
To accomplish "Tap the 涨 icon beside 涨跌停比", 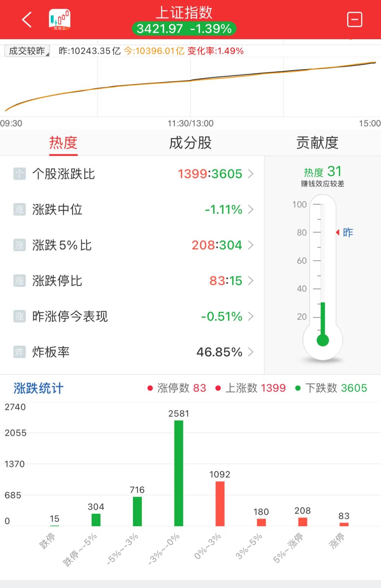I will coord(19,281).
